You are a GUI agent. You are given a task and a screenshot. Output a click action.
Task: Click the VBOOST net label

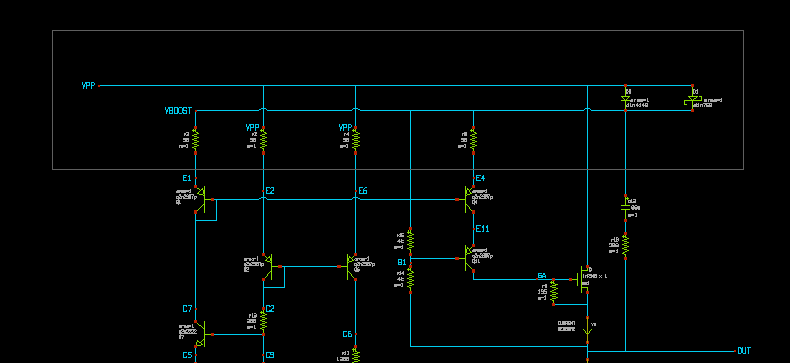[x=178, y=111]
